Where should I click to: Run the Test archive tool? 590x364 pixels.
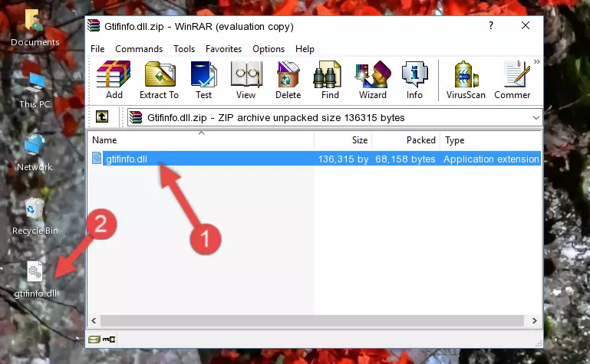tap(203, 80)
